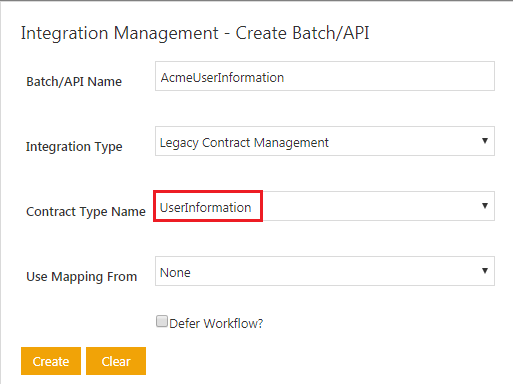513x384 pixels.
Task: Click the Create button
Action: 51,361
